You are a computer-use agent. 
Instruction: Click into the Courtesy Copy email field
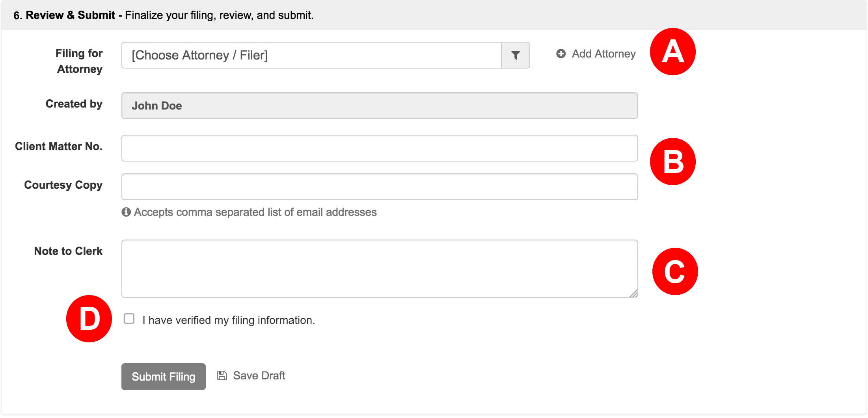coord(379,187)
